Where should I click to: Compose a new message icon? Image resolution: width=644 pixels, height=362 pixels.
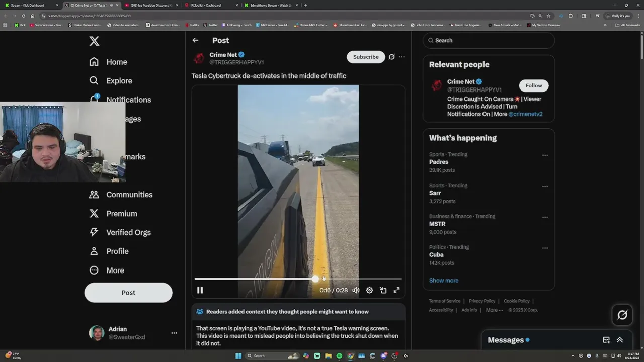[606, 340]
